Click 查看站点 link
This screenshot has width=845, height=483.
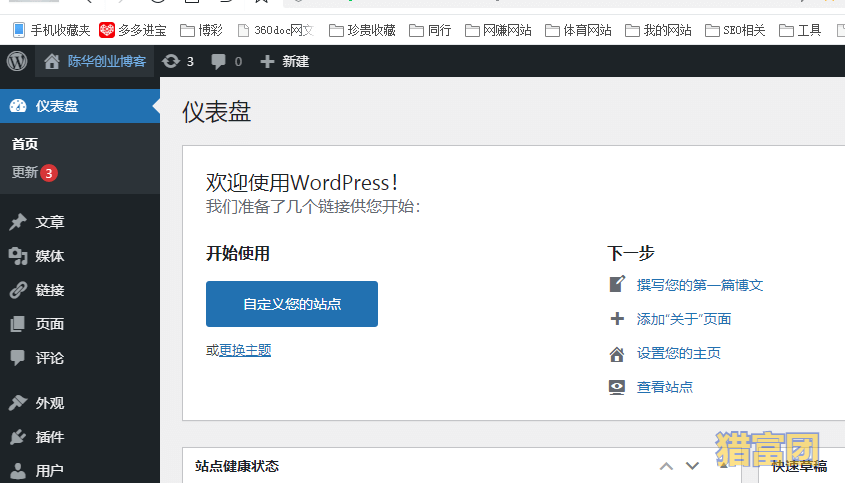point(664,387)
